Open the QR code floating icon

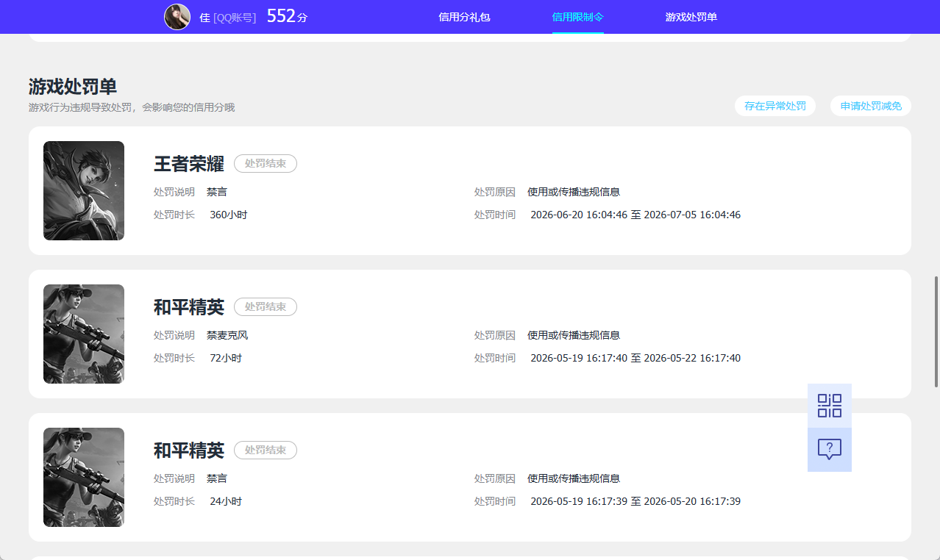point(830,406)
